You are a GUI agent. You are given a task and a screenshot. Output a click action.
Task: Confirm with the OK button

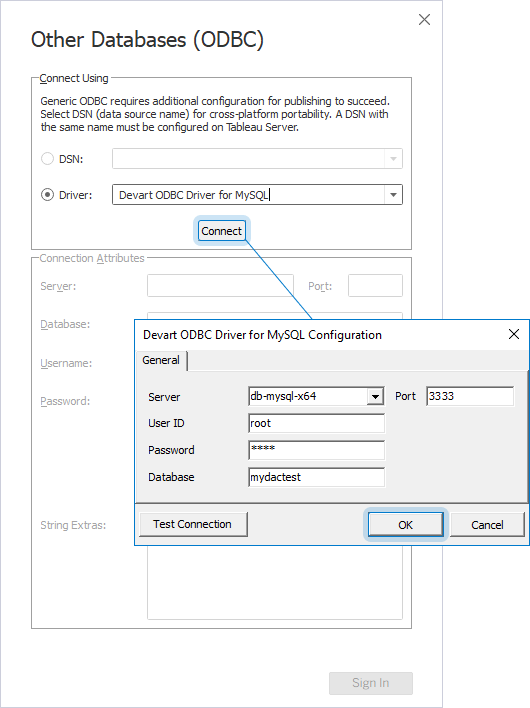point(405,525)
